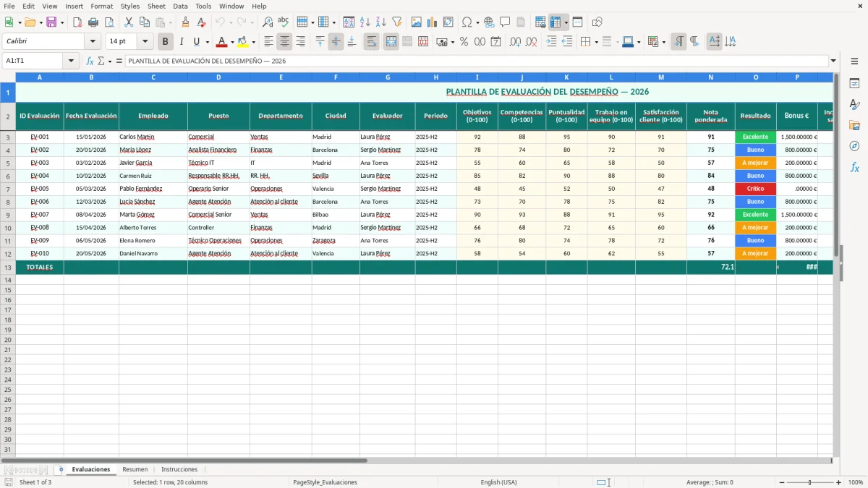Toggle Underline formatting
Screen dimensions: 868x488
(196, 42)
